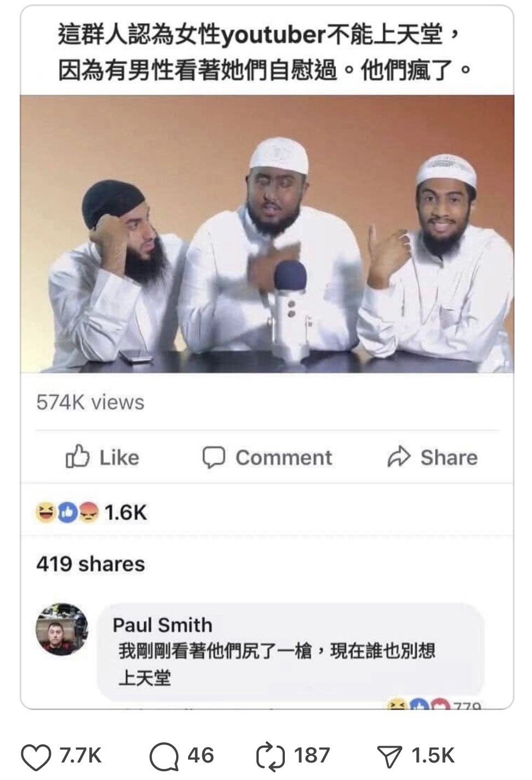
Task: Click the 574K views counter
Action: coord(91,403)
